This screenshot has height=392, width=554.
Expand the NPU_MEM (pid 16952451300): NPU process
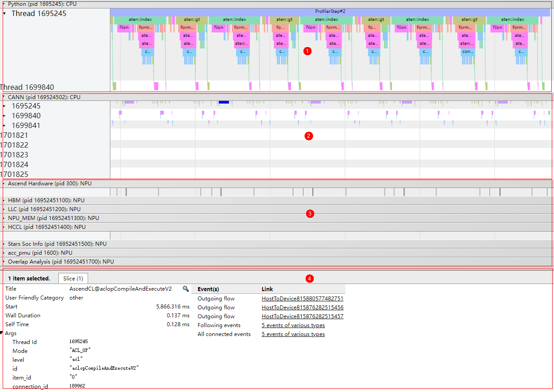[4, 218]
